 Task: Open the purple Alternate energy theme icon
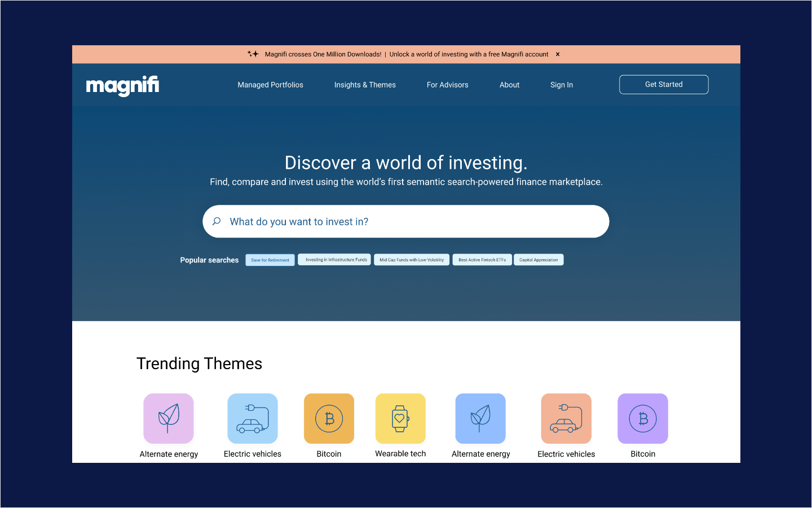coord(169,418)
